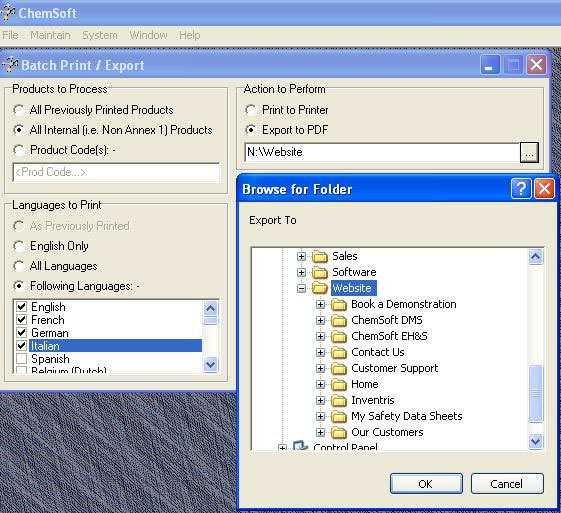561x513 pixels.
Task: Open the Window menu
Action: tap(148, 35)
